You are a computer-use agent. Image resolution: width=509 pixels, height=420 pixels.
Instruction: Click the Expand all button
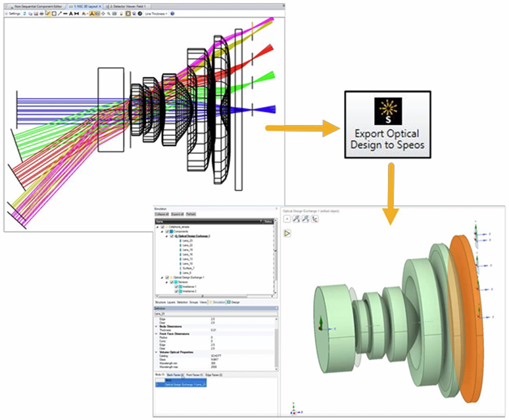click(x=178, y=214)
